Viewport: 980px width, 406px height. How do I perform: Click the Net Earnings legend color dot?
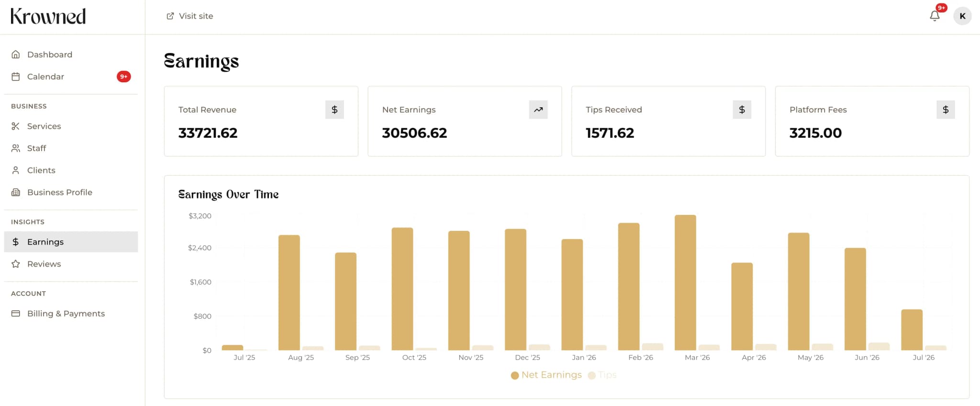(x=515, y=375)
